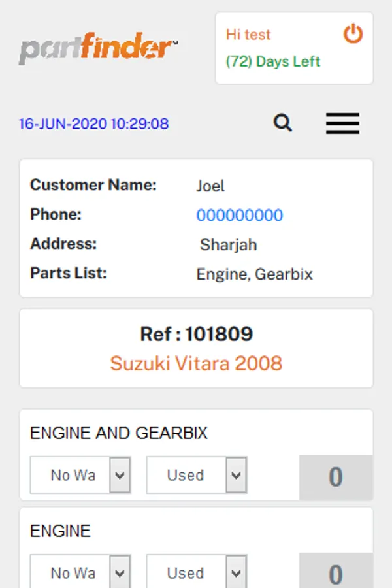Click the (72) Days Left text
This screenshot has height=588, width=392.
(273, 61)
